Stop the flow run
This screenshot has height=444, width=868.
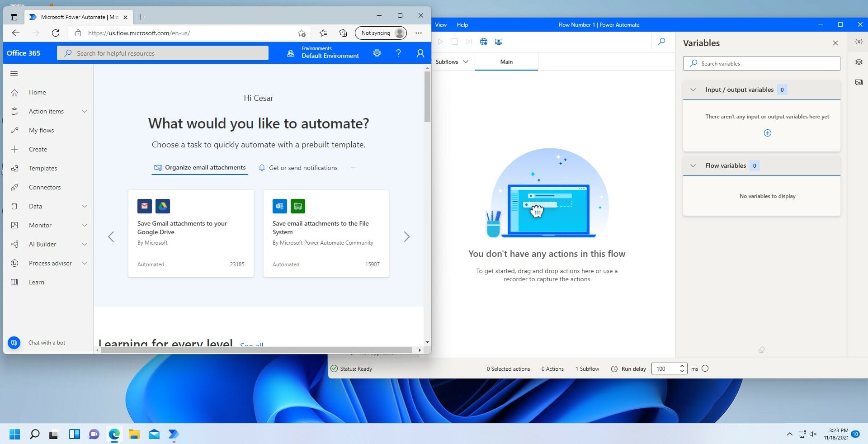[455, 42]
